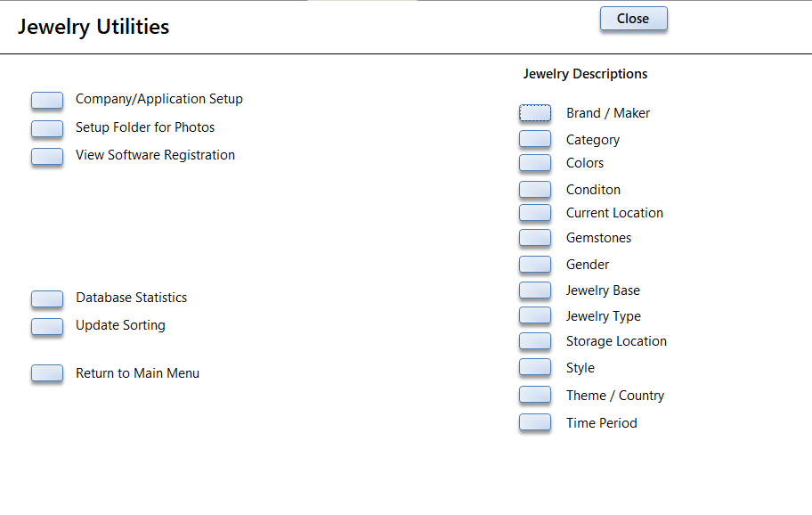This screenshot has width=812, height=515.
Task: Show Database Statistics
Action: click(x=47, y=298)
